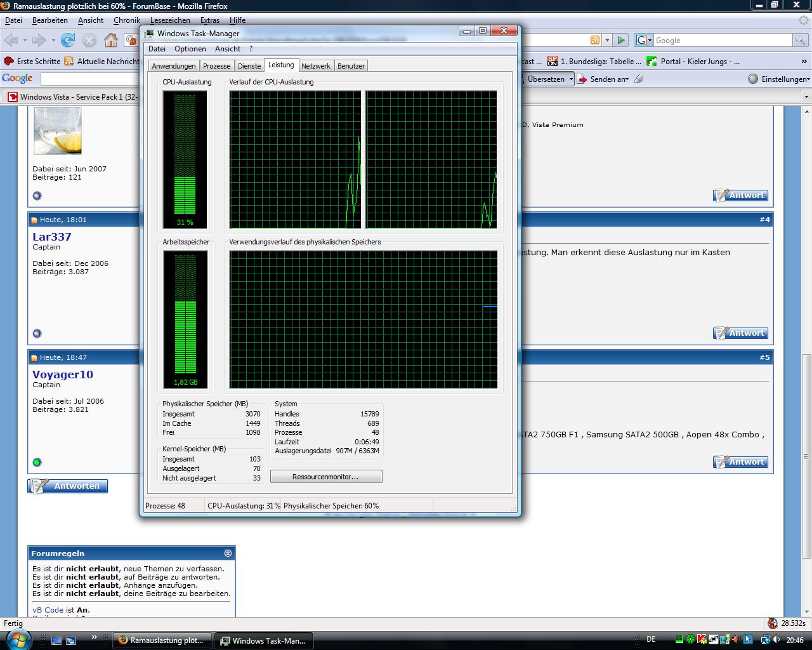Click Antwort button on post #4
This screenshot has width=812, height=650.
(x=740, y=333)
